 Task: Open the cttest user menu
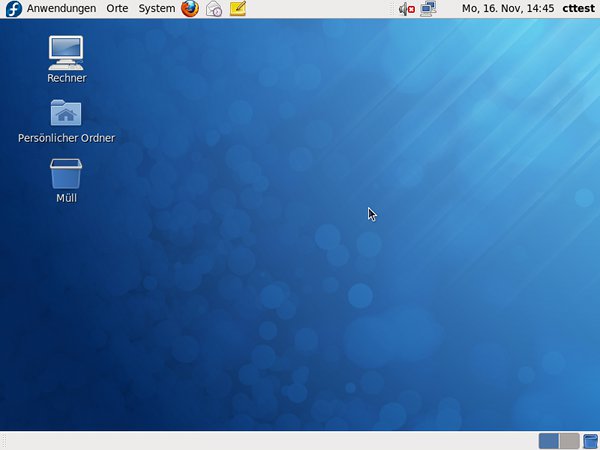[x=578, y=8]
